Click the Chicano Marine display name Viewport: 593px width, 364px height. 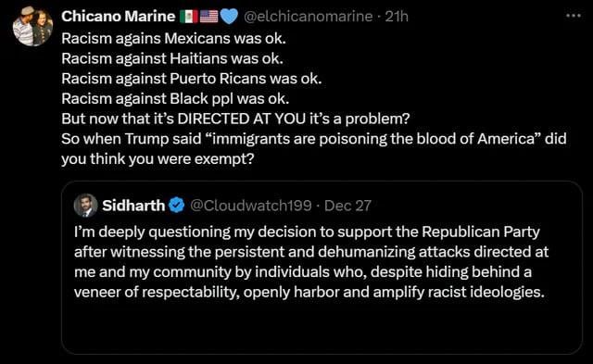click(118, 17)
